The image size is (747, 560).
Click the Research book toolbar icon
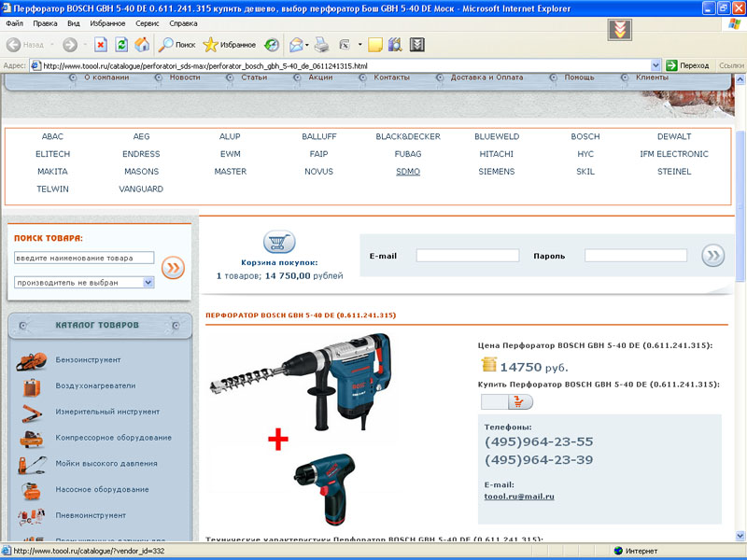pos(395,45)
